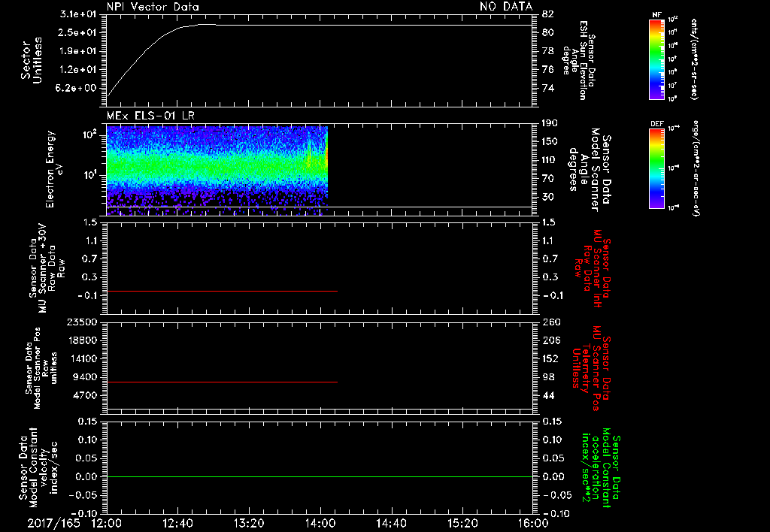Click the NF count-rate color bar
The width and height of the screenshot is (770, 532).
(x=656, y=59)
